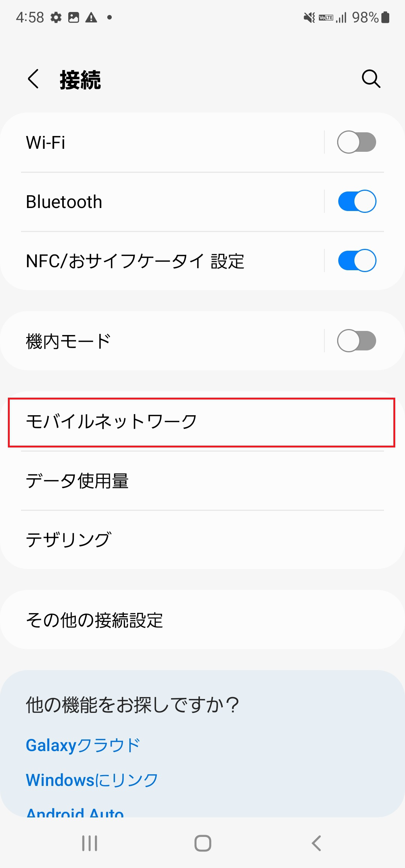
Task: Tap the mute sound icon in status bar
Action: 308,17
